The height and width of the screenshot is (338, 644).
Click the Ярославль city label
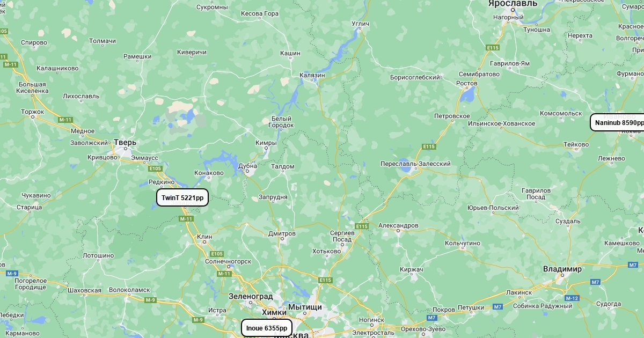[513, 3]
